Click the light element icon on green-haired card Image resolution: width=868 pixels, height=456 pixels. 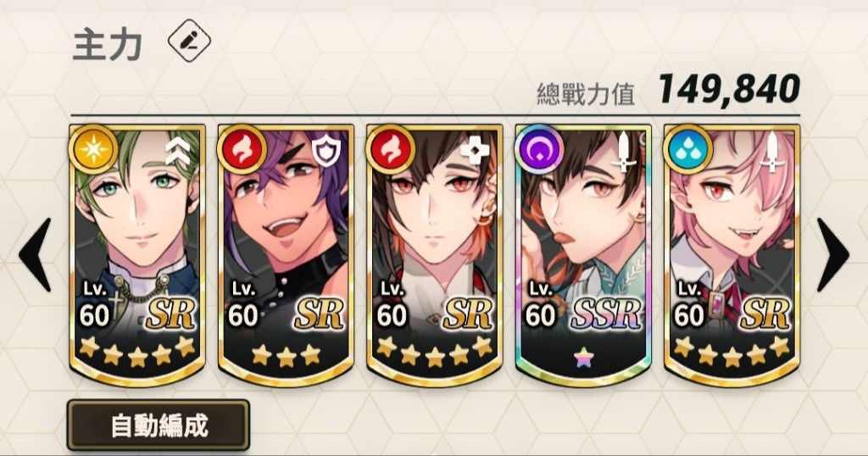pos(93,149)
